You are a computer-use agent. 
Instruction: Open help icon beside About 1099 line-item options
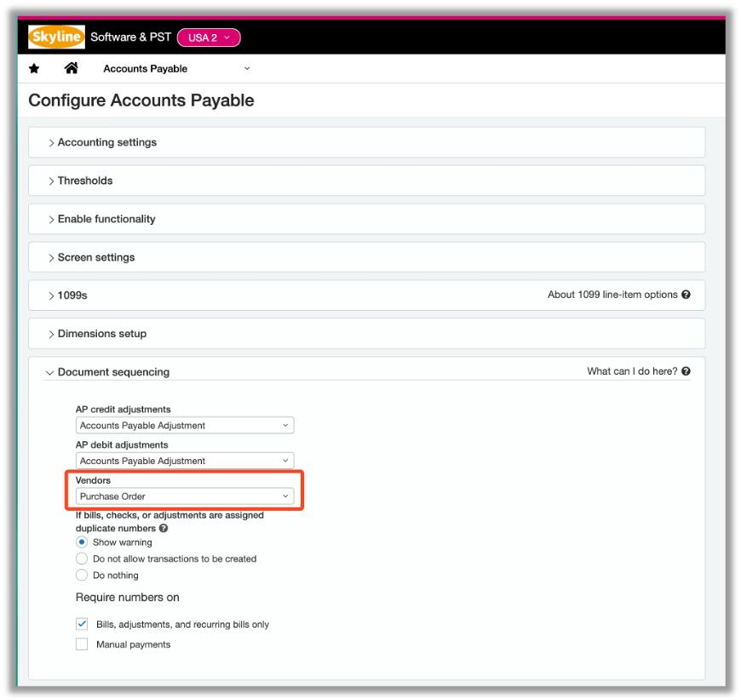pos(686,295)
